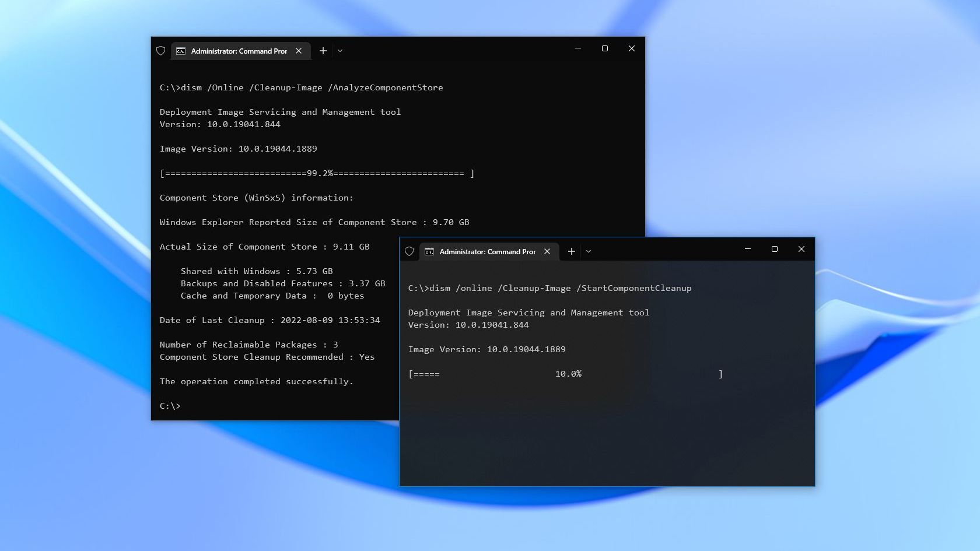Click 'Cache and Temporary Data : 0 bytes' line
The image size is (980, 551).
click(x=272, y=296)
